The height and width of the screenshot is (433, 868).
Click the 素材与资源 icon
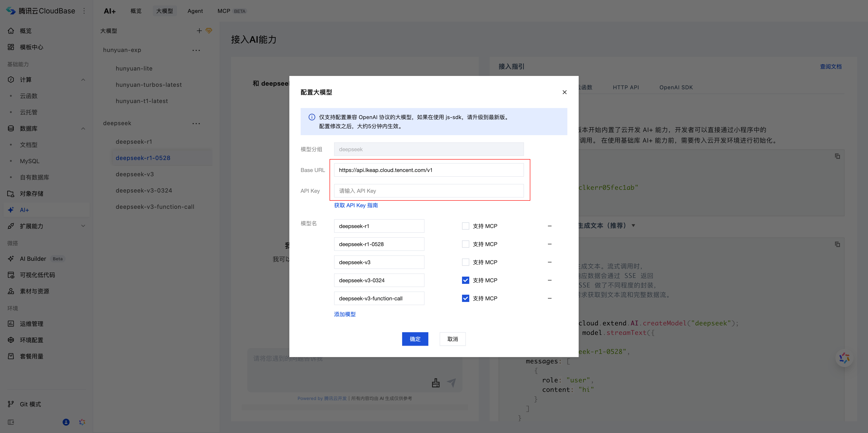[11, 291]
